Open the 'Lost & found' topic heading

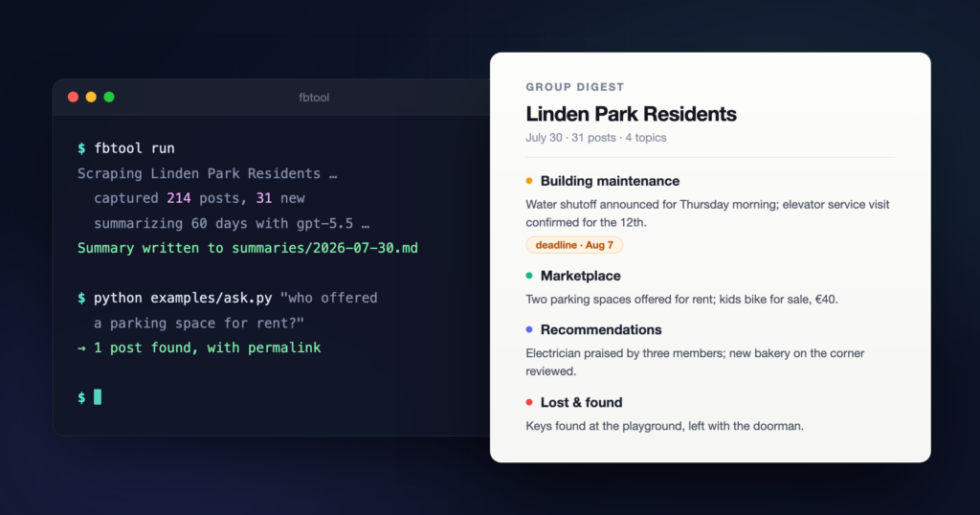pos(581,402)
